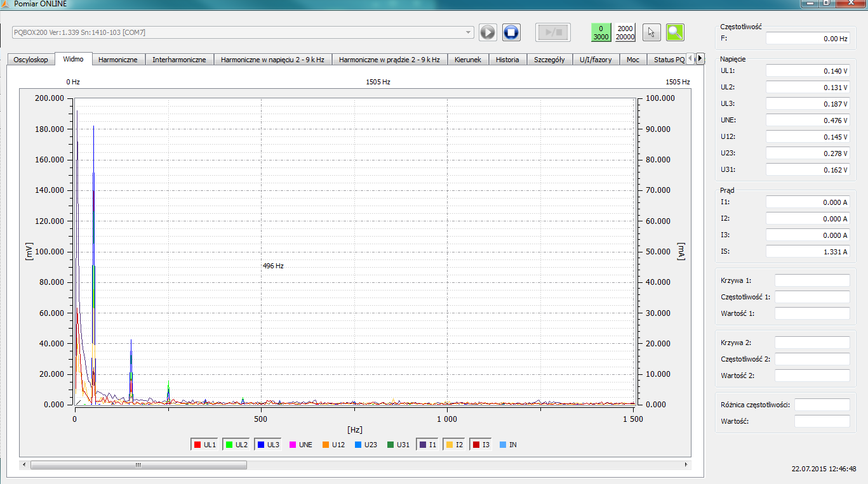Click the U31 voltage value field
Image resolution: width=868 pixels, height=484 pixels.
(808, 169)
